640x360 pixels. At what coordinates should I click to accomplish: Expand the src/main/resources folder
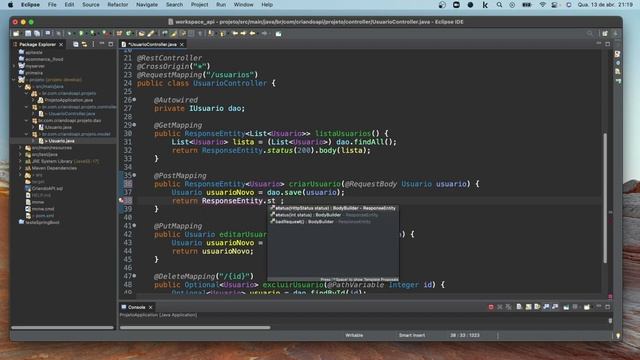tap(21, 148)
